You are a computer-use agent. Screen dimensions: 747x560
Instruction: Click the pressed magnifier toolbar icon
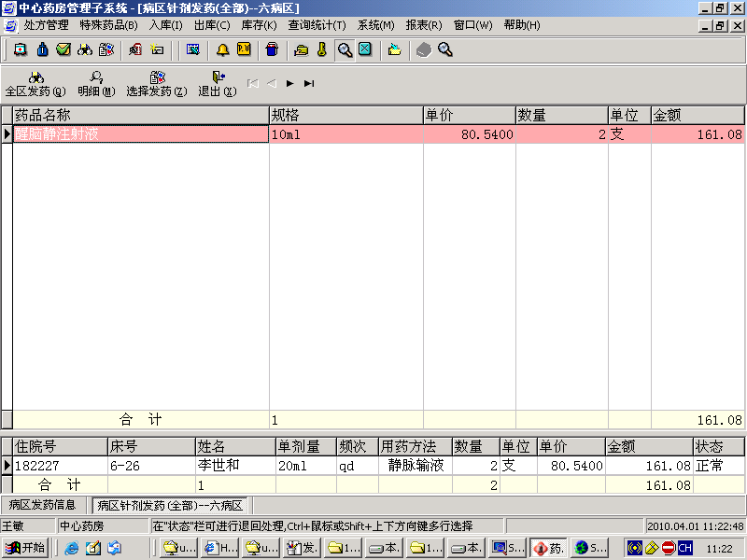point(345,50)
